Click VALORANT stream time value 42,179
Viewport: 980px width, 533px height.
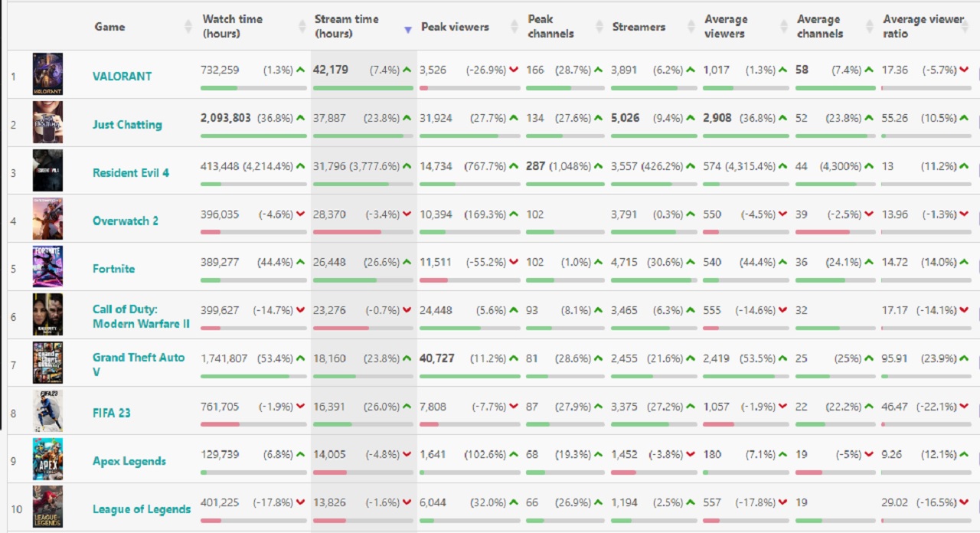coord(331,70)
